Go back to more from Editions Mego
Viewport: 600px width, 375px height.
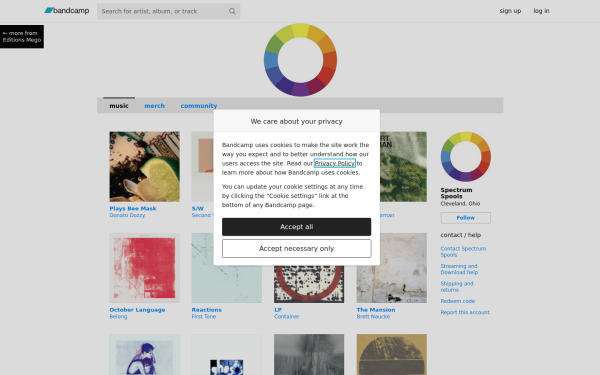pos(22,36)
